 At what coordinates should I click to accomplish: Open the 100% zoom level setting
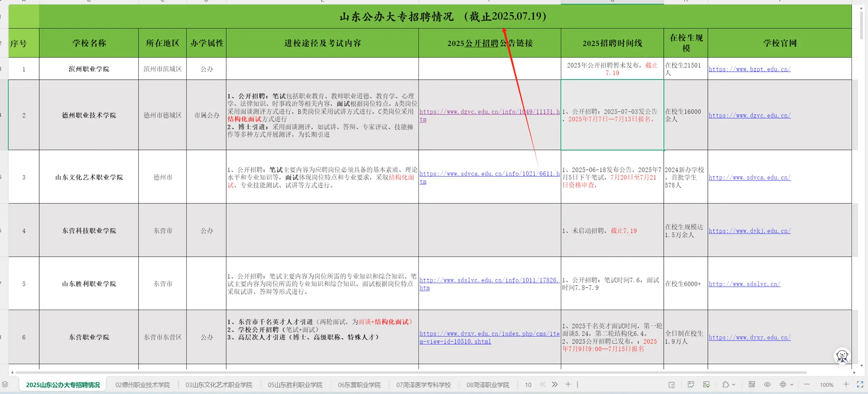pyautogui.click(x=827, y=385)
